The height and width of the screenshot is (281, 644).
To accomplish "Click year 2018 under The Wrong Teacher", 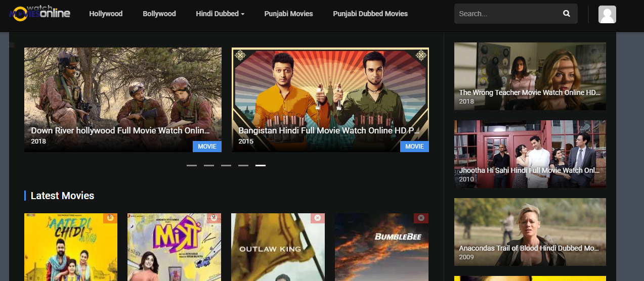I will [466, 101].
